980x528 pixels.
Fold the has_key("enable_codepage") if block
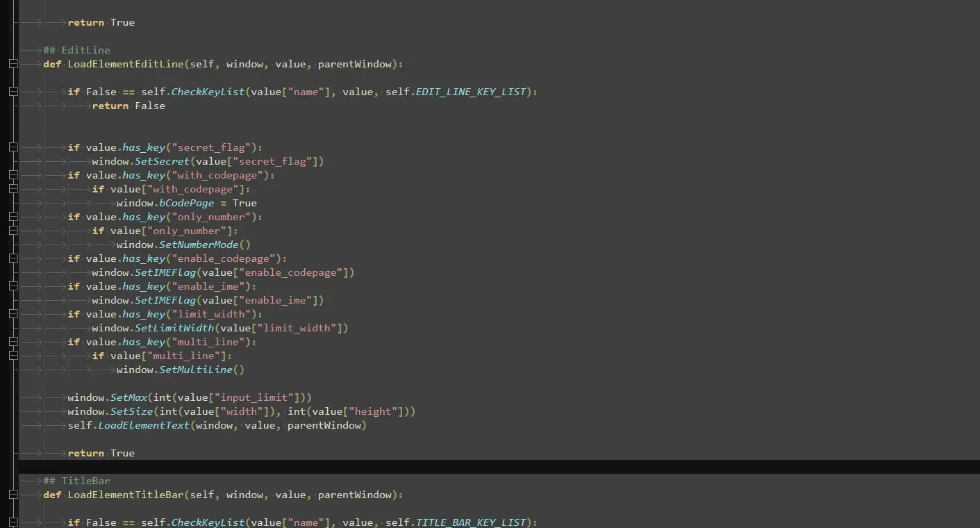click(13, 258)
